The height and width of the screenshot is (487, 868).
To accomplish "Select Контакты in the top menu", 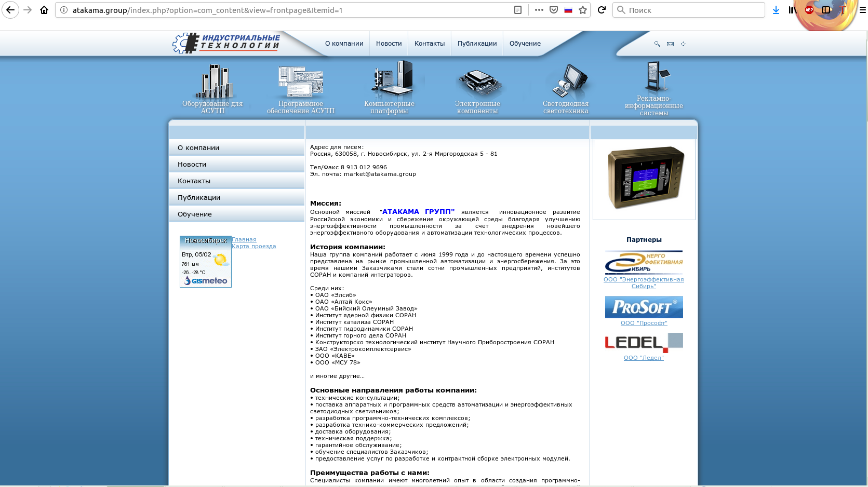I will point(430,44).
